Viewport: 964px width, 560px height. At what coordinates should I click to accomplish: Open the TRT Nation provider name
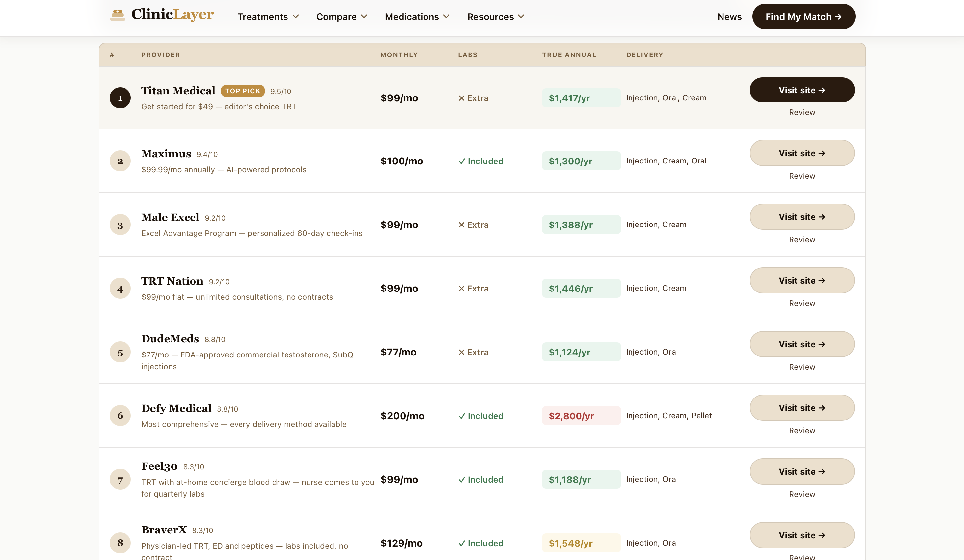pyautogui.click(x=172, y=281)
